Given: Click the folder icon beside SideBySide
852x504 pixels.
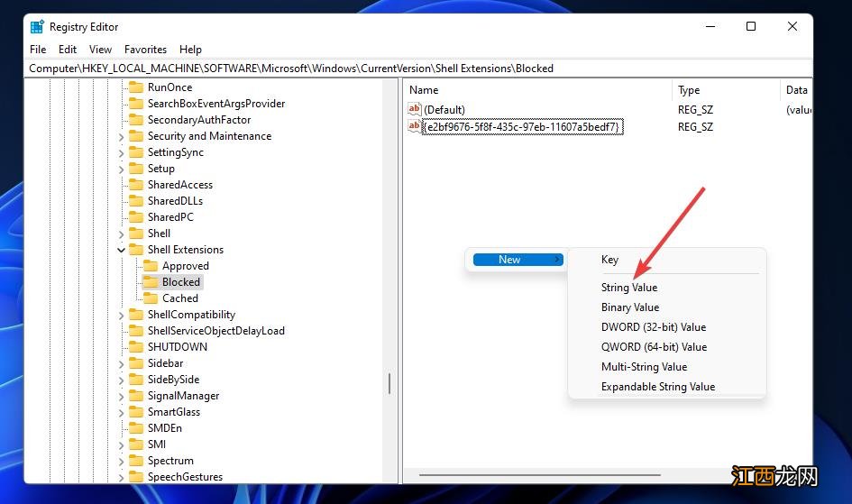Looking at the screenshot, I should pos(136,380).
